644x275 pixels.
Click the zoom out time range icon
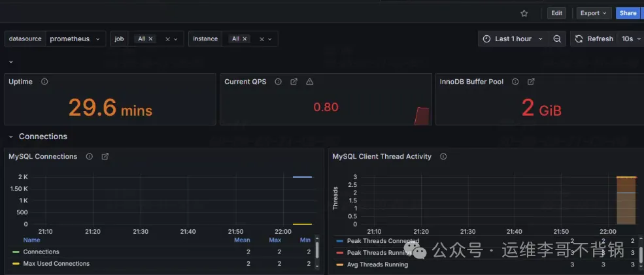[557, 39]
